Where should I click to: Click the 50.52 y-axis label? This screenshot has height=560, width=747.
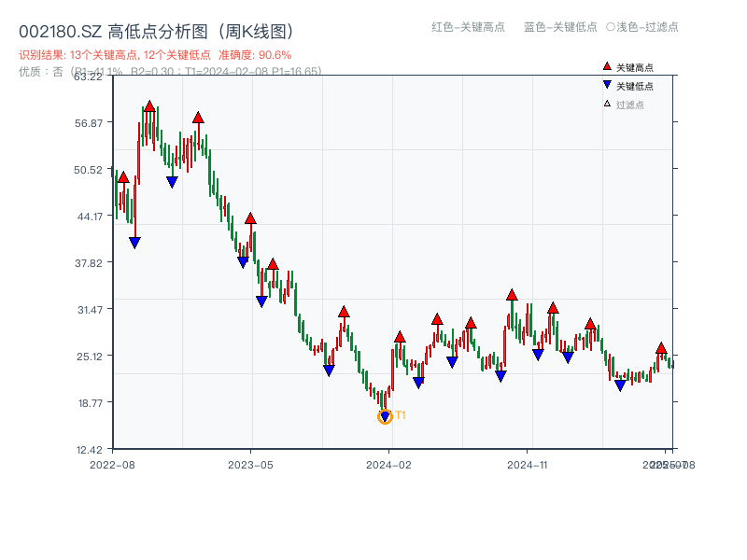pyautogui.click(x=88, y=170)
